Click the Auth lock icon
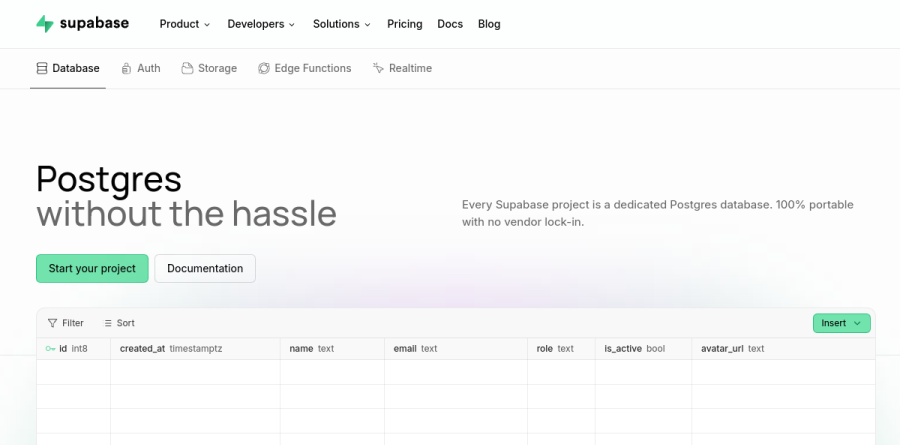 (126, 68)
